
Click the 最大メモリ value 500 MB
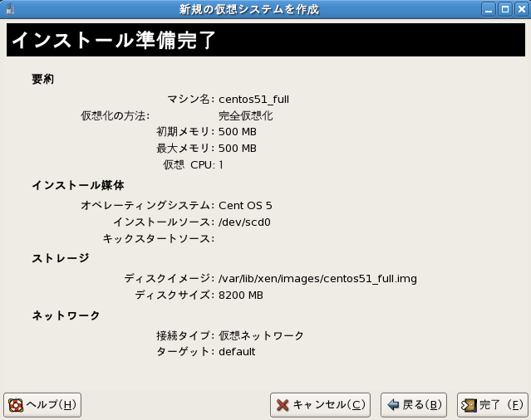click(x=238, y=149)
